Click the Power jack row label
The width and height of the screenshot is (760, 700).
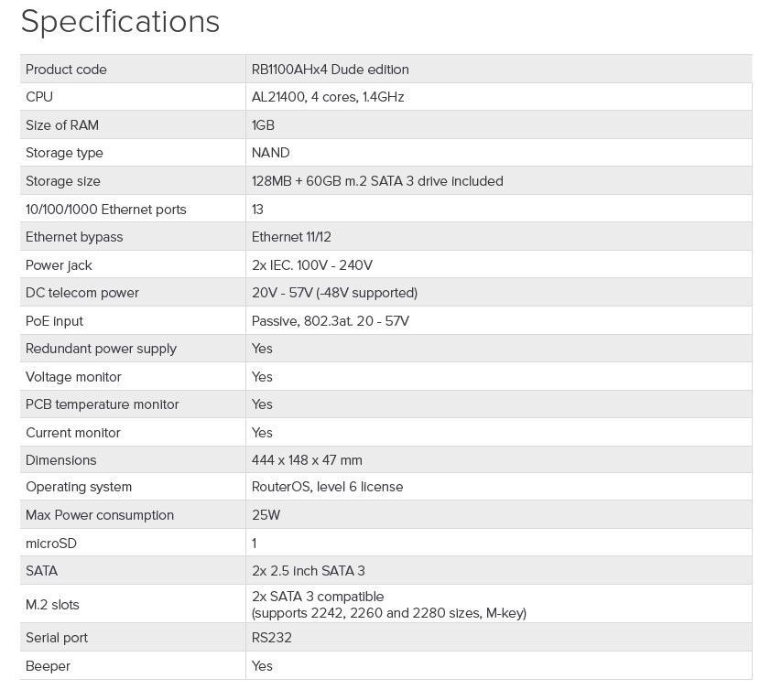click(59, 265)
